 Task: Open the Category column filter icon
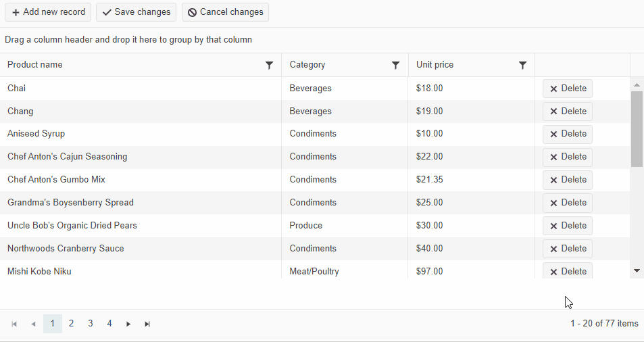[x=395, y=65]
